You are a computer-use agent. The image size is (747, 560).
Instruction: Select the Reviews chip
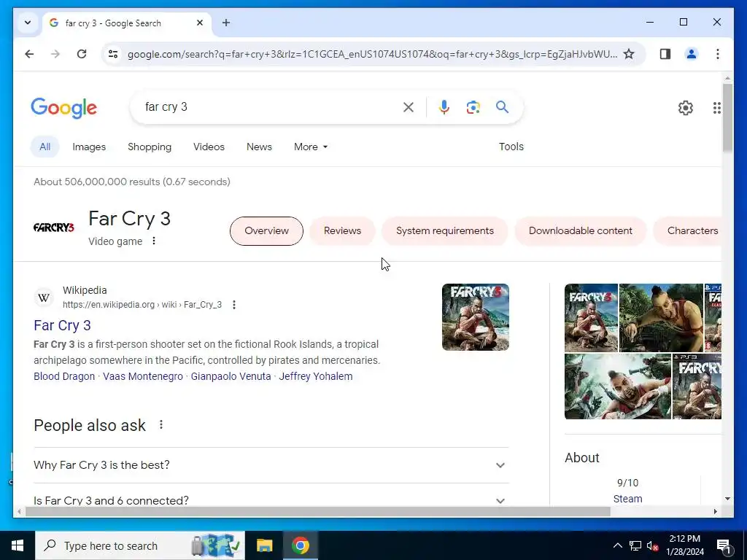(x=343, y=231)
